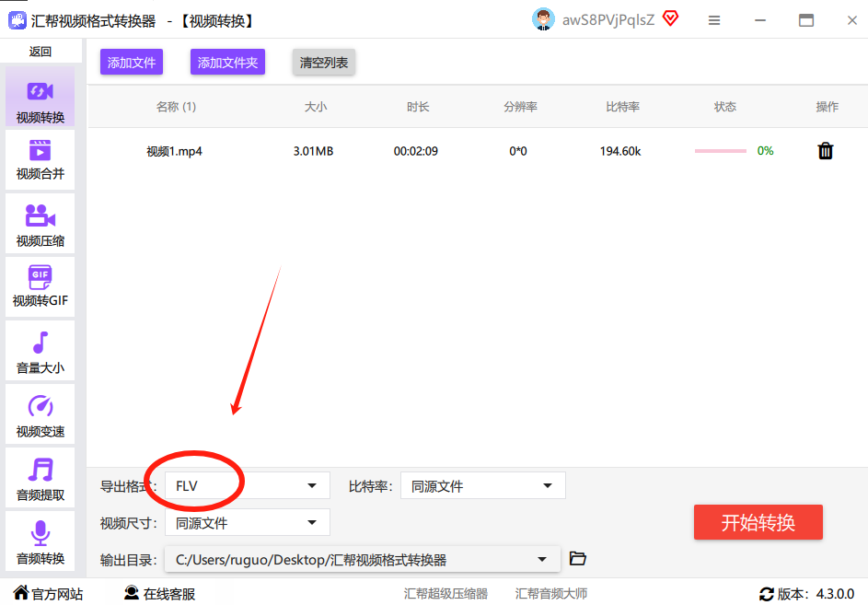Click the 官方网站 link text
This screenshot has width=868, height=605.
point(58,594)
